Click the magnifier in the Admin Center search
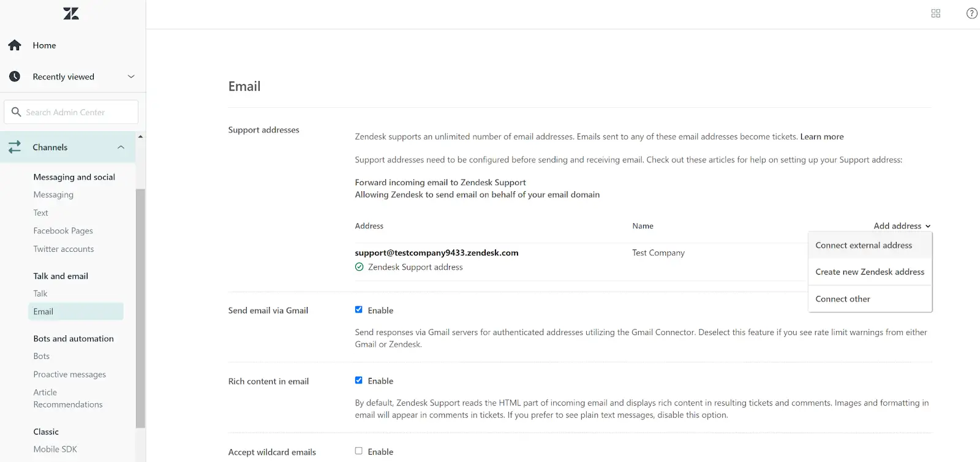The image size is (980, 462). (17, 112)
